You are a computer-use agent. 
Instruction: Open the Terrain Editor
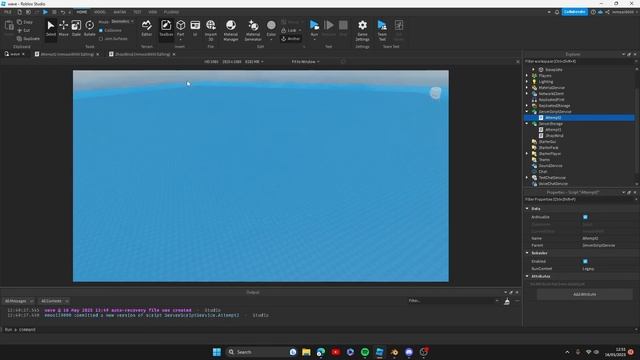147,29
